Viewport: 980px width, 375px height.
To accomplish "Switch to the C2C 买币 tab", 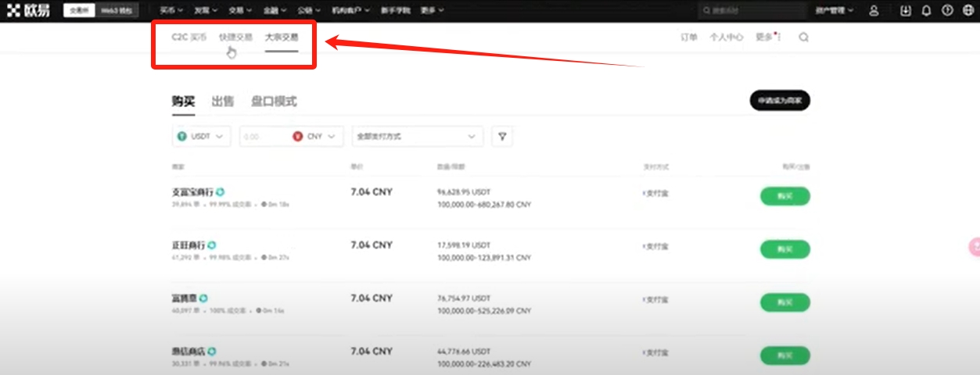I will click(189, 37).
